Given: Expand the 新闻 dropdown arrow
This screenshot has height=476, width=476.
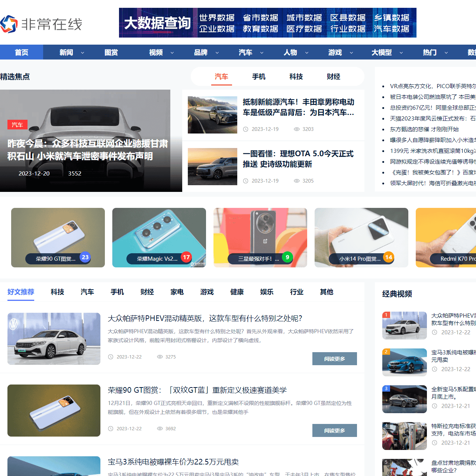Looking at the screenshot, I should click(x=83, y=53).
